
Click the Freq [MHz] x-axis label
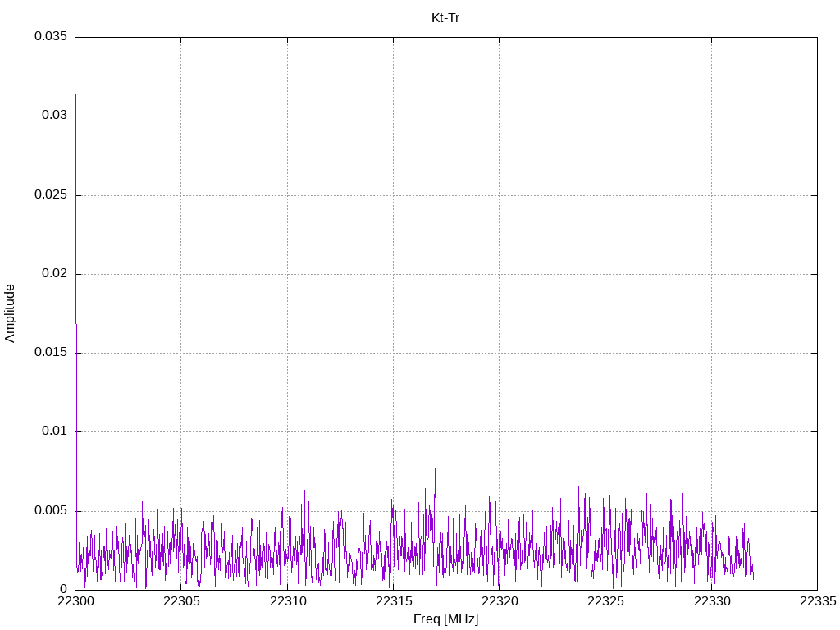[x=445, y=619]
